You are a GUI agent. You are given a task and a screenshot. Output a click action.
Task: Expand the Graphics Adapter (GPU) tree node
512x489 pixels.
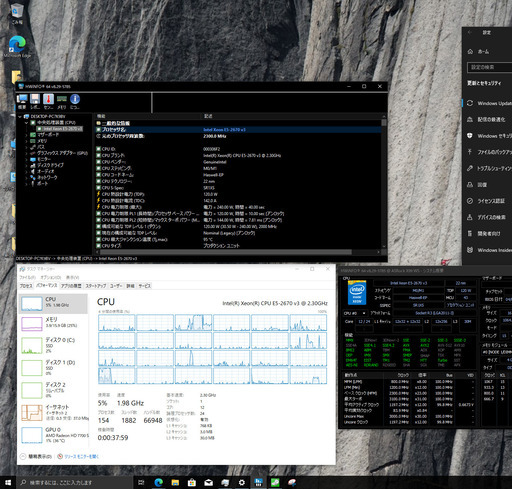point(26,153)
